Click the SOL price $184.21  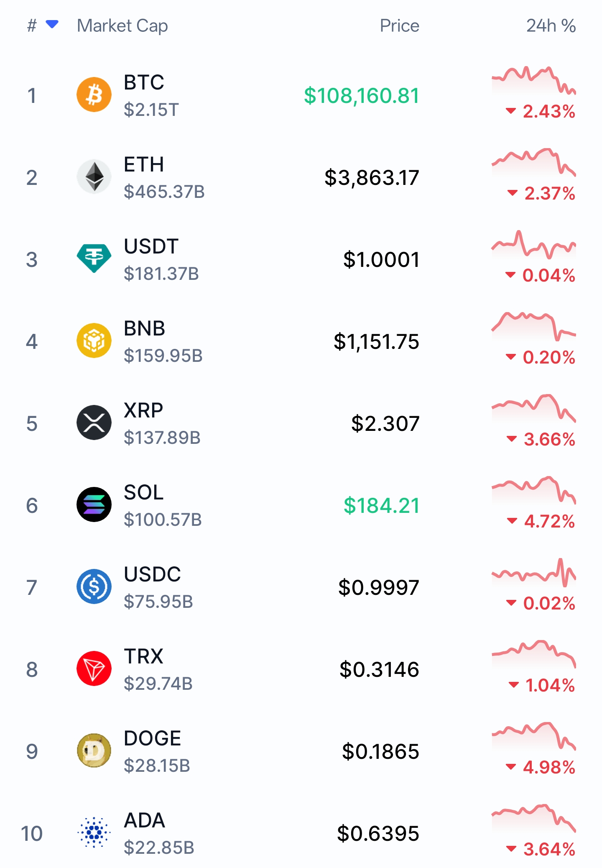381,506
